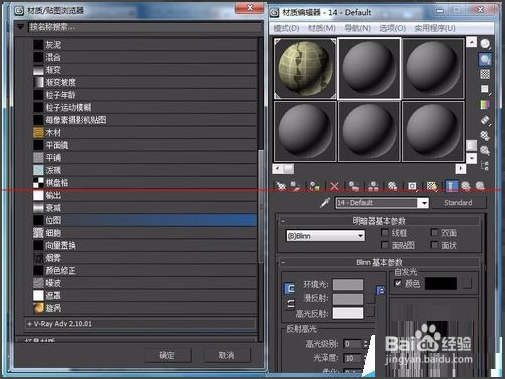
Task: Toggle the Show End Result icon
Action: 451,186
